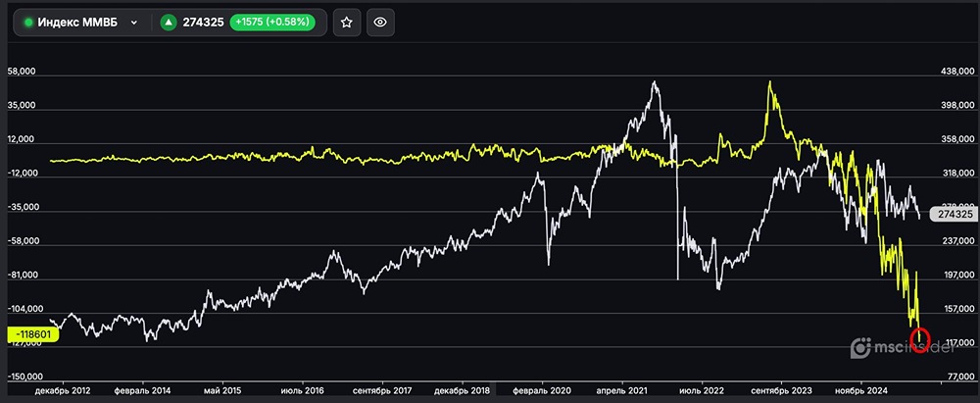Viewport: 980px width, 403px height.
Task: Click the 58,000 left axis value
Action: tap(22, 72)
